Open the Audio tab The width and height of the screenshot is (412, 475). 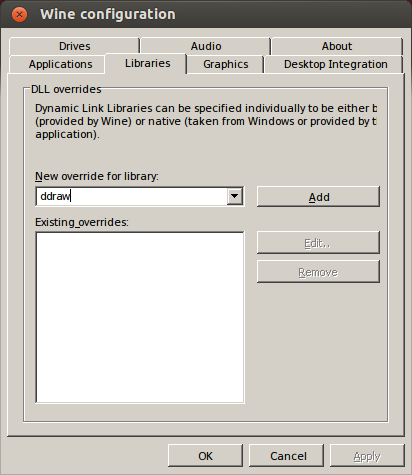pyautogui.click(x=206, y=46)
